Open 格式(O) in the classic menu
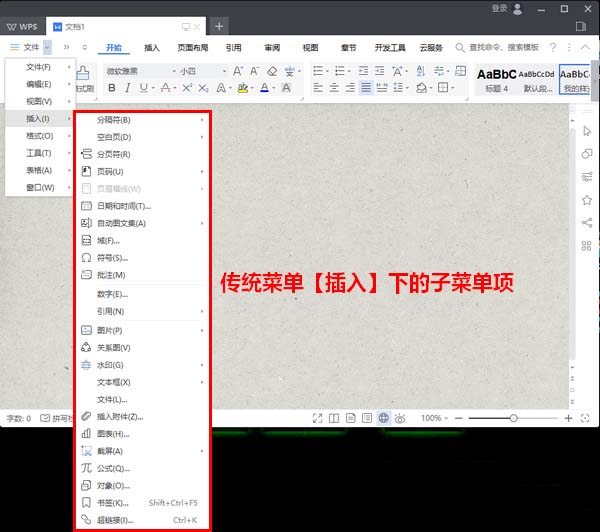This screenshot has width=600, height=532. point(40,135)
